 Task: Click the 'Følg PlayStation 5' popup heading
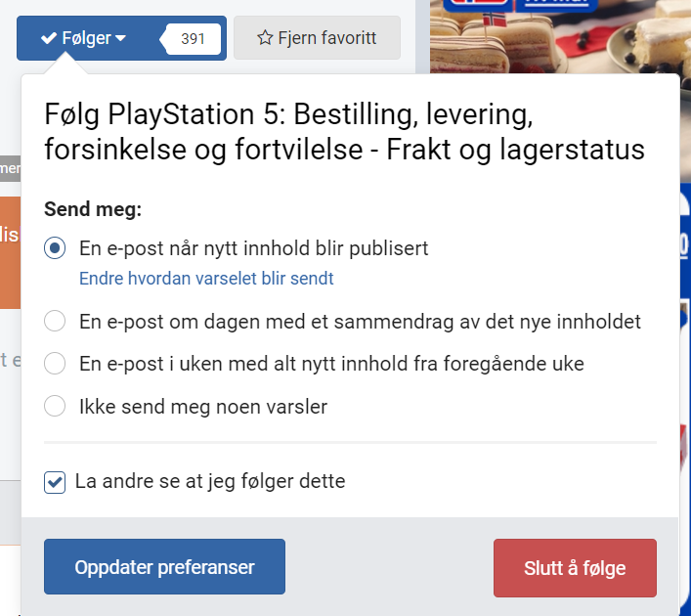point(344,132)
